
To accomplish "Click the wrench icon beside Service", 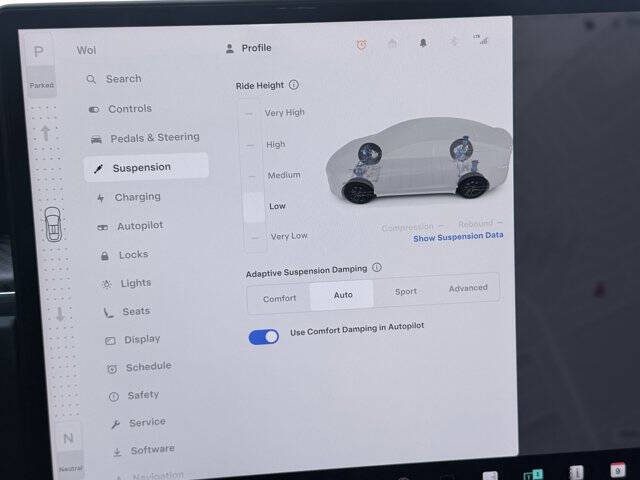I will click(116, 424).
